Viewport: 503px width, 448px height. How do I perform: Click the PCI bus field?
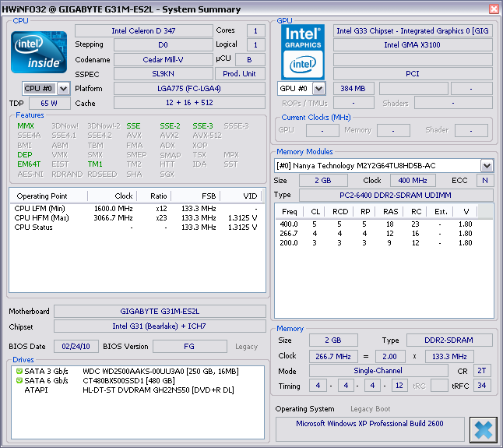pyautogui.click(x=413, y=74)
